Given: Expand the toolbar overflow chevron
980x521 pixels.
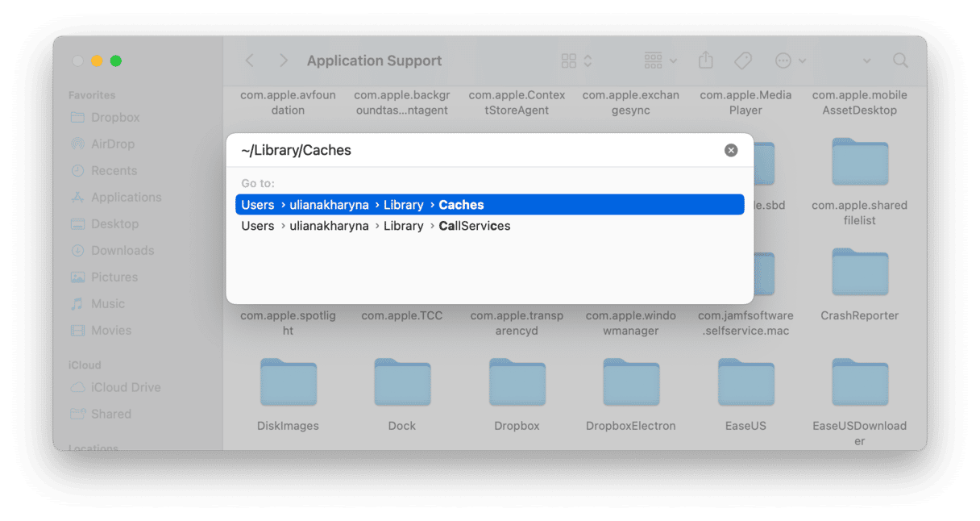Looking at the screenshot, I should (866, 60).
